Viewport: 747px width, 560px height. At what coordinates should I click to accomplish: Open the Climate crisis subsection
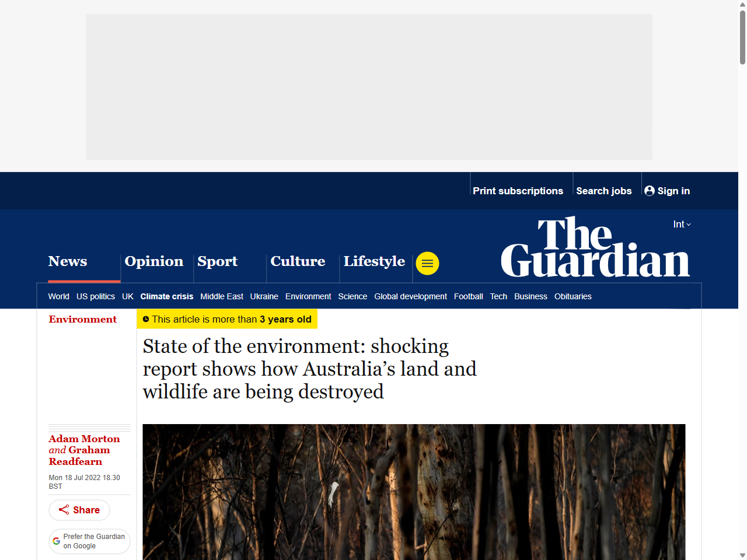coord(166,296)
